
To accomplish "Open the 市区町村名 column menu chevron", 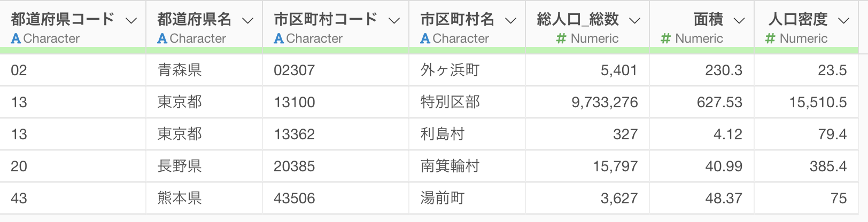I will coord(511,21).
